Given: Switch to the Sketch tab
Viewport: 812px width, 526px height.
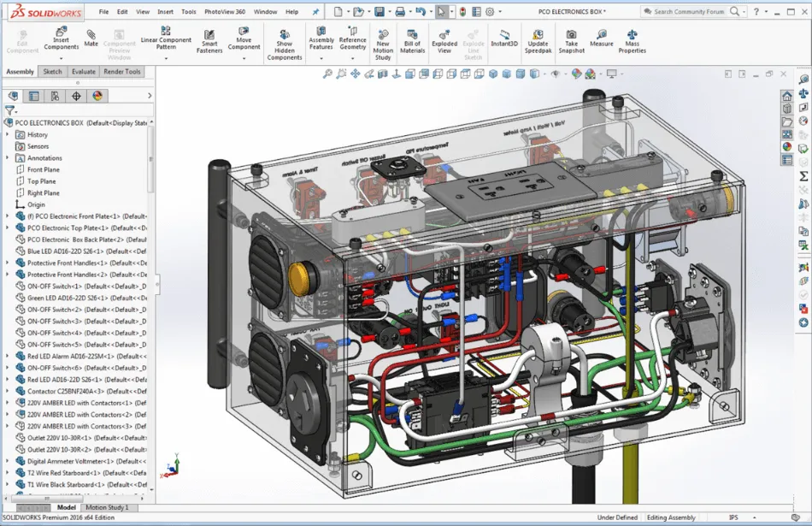Looking at the screenshot, I should (x=52, y=72).
